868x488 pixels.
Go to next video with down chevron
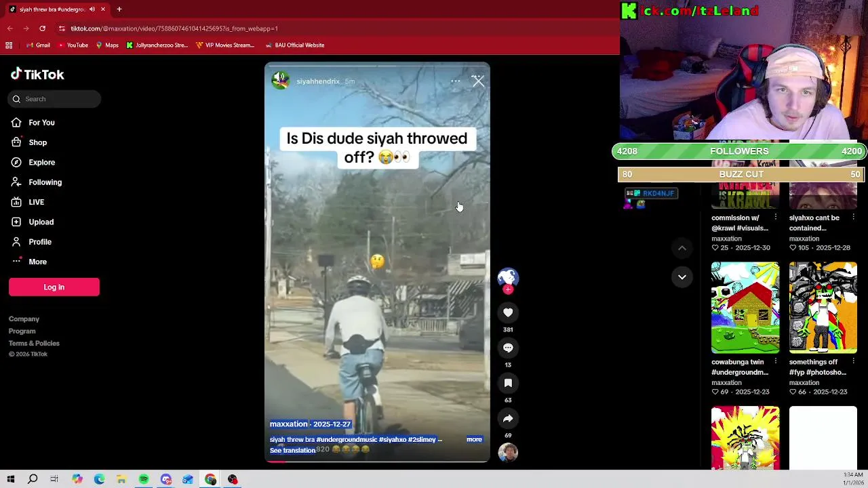click(x=682, y=277)
